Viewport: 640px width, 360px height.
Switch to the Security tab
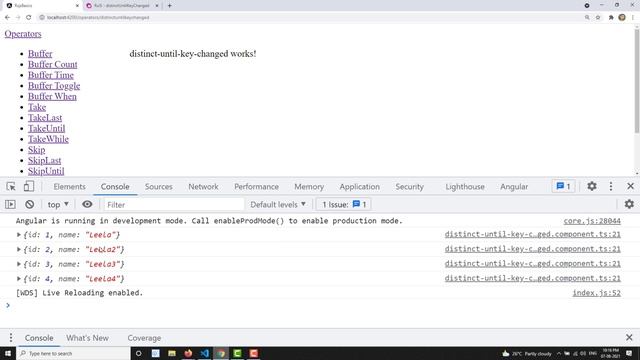[409, 187]
